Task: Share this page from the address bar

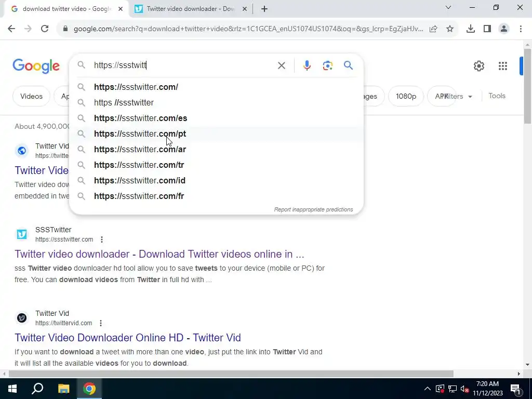Action: click(x=433, y=29)
